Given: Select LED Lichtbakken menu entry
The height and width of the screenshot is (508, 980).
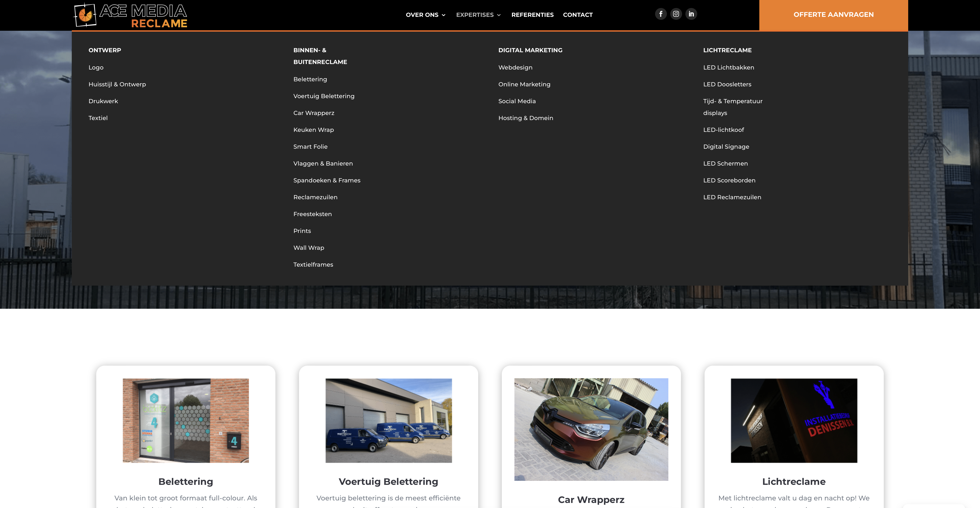Looking at the screenshot, I should point(728,67).
